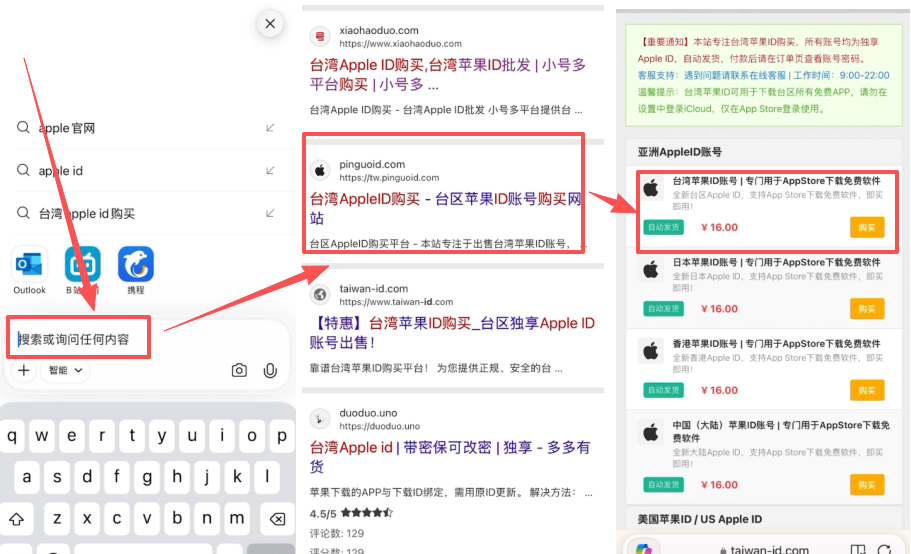Click the '美国苹果ID / US Apple ID' section heading

point(700,519)
